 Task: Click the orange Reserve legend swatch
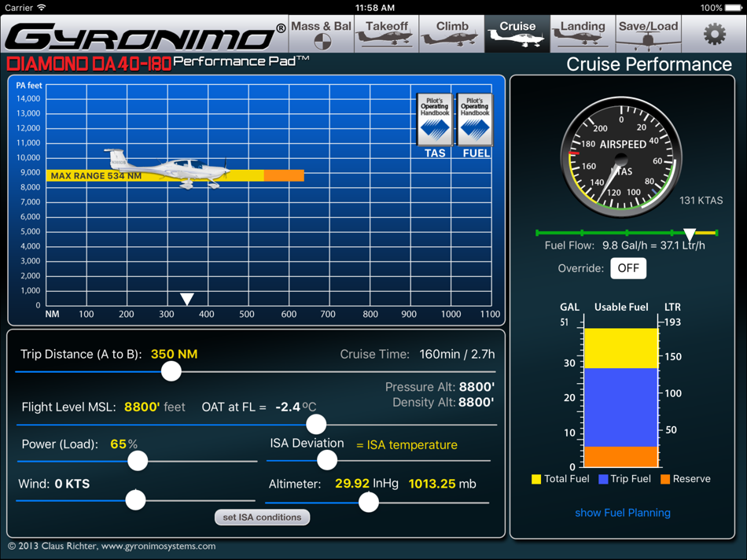tap(665, 479)
